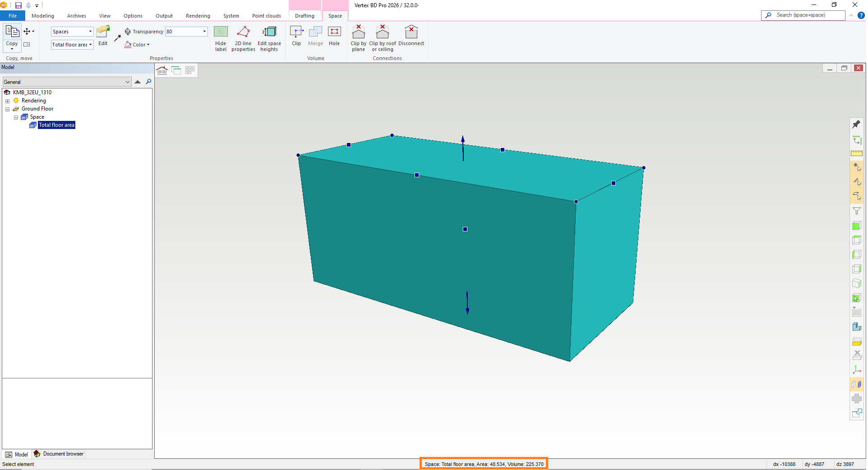The width and height of the screenshot is (868, 470).
Task: Toggle the measure ruler tool
Action: (x=856, y=153)
